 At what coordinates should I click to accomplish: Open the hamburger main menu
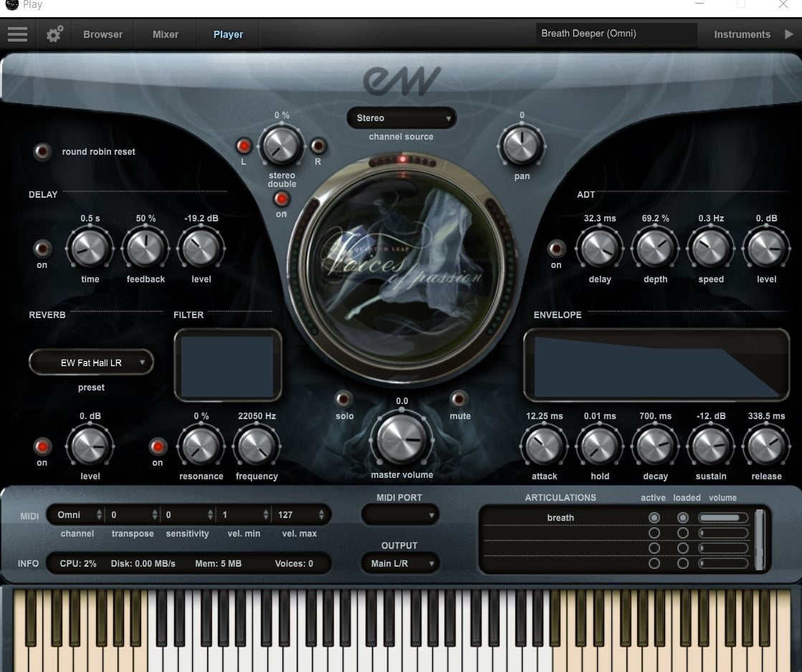pyautogui.click(x=17, y=34)
